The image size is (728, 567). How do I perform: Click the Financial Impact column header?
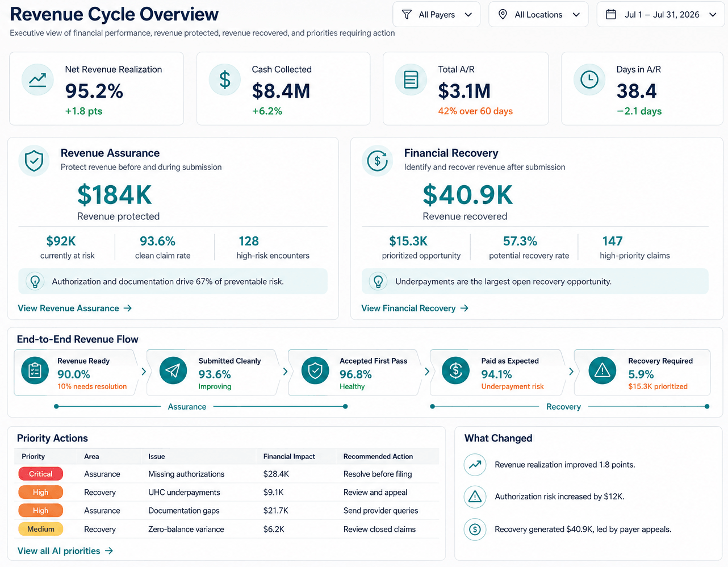pos(289,456)
